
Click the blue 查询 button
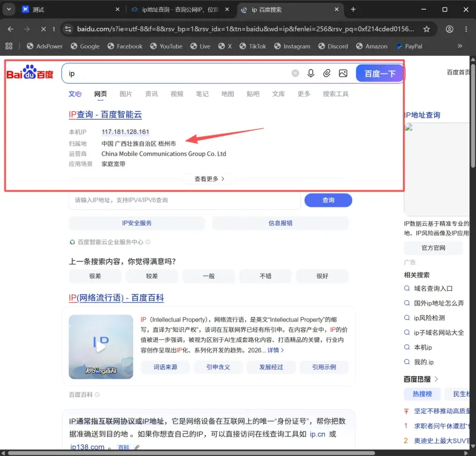tap(328, 200)
